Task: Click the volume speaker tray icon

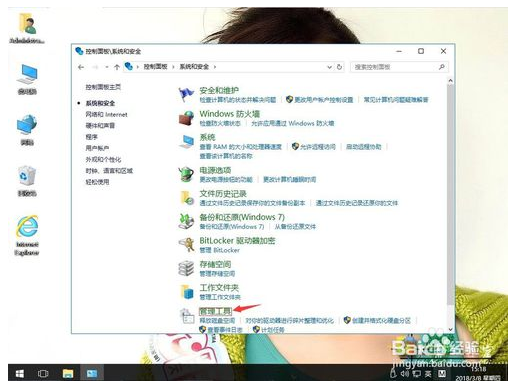Action: [x=405, y=374]
